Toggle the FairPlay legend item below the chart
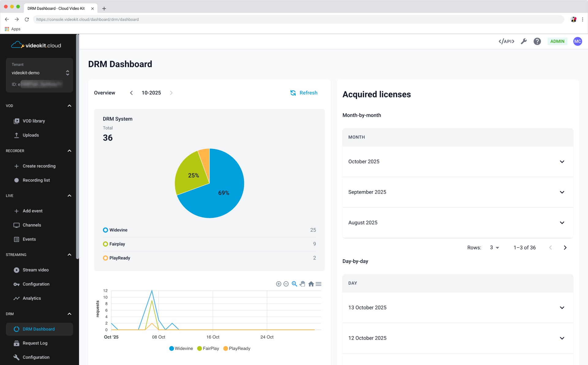 [x=208, y=348]
